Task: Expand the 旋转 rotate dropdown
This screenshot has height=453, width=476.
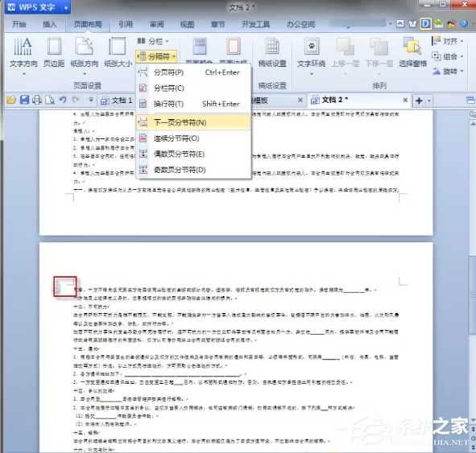Action: pos(448,72)
